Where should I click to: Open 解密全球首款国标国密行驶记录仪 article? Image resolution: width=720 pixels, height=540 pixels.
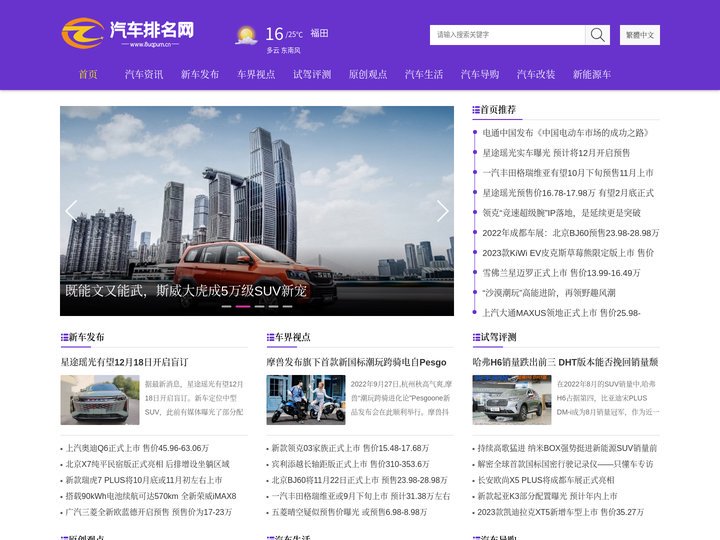pos(565,464)
